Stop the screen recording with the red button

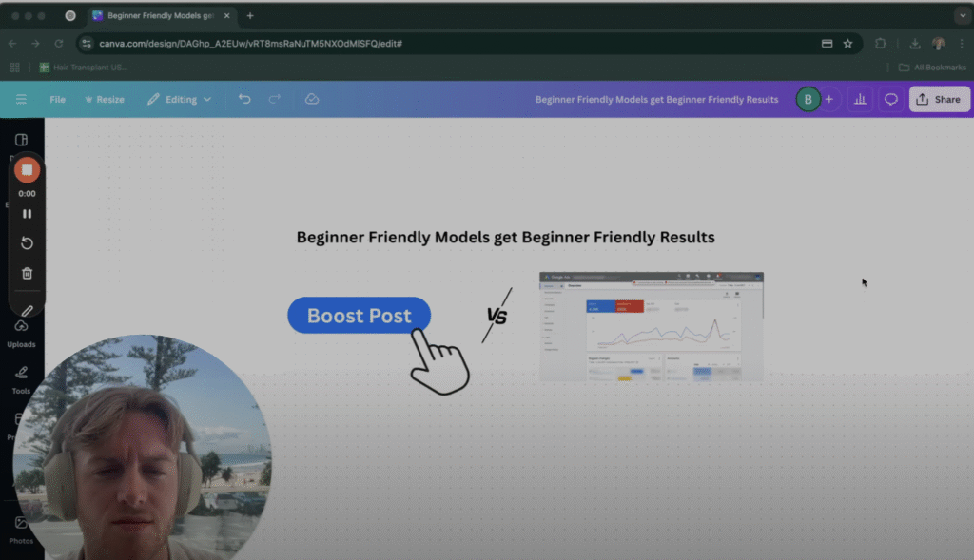coord(27,170)
